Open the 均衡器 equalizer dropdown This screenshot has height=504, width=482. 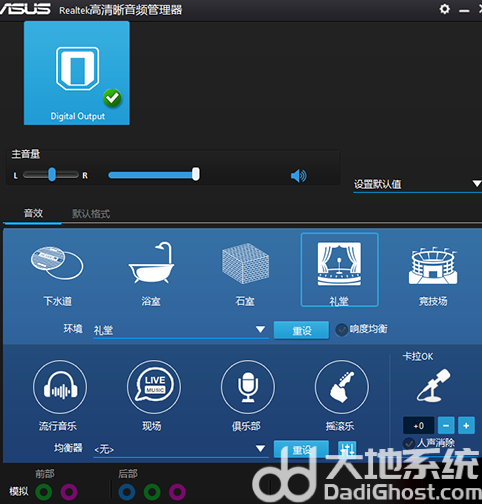tap(181, 449)
